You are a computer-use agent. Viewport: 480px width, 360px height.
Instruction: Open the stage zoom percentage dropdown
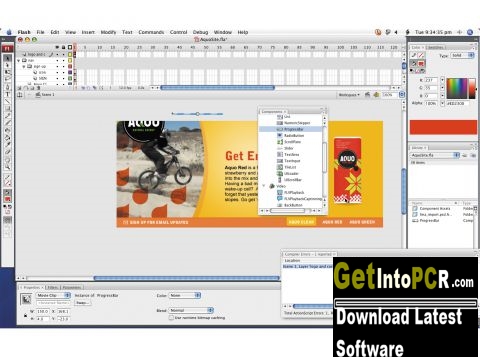pos(402,95)
